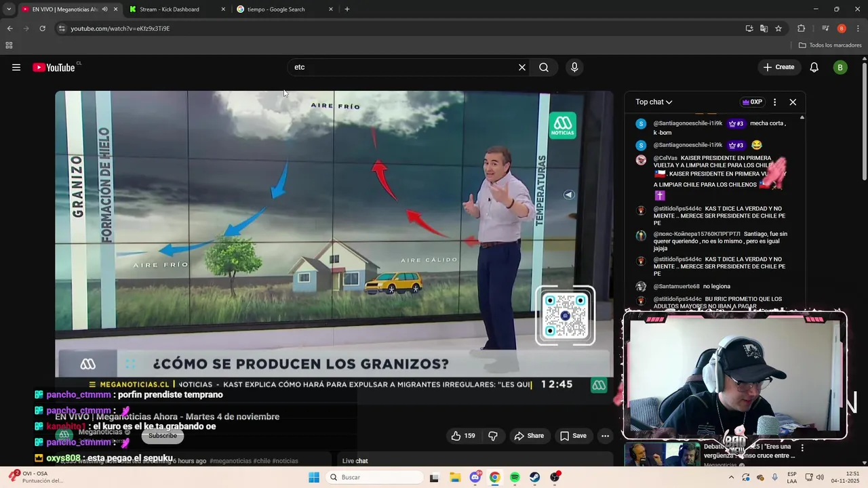The image size is (868, 488).
Task: Open the Live chat heading below the video
Action: (x=355, y=461)
